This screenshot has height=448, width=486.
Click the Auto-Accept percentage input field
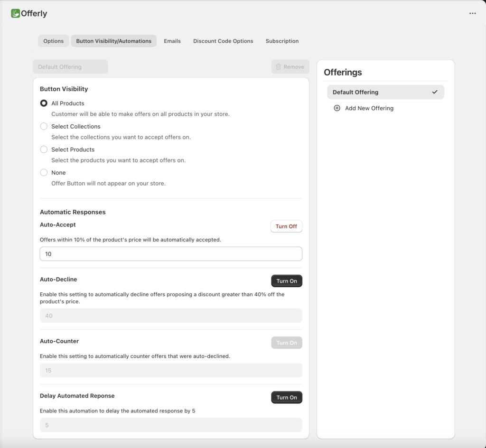point(171,254)
